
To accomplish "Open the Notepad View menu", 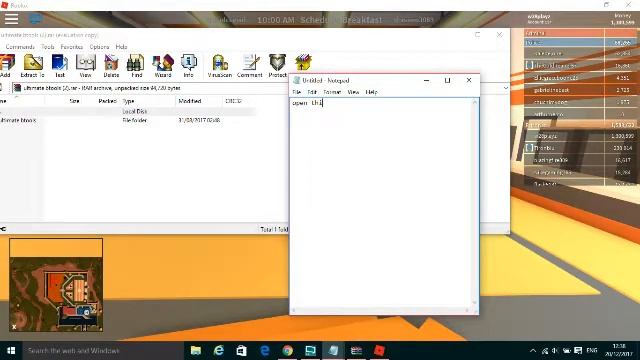I will click(353, 92).
